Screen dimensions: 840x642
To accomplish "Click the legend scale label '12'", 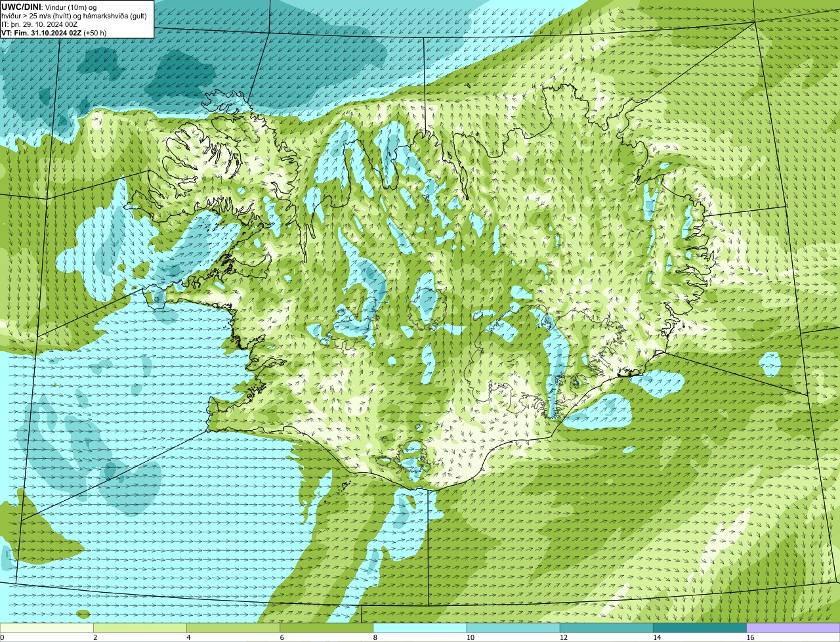I will [x=563, y=637].
